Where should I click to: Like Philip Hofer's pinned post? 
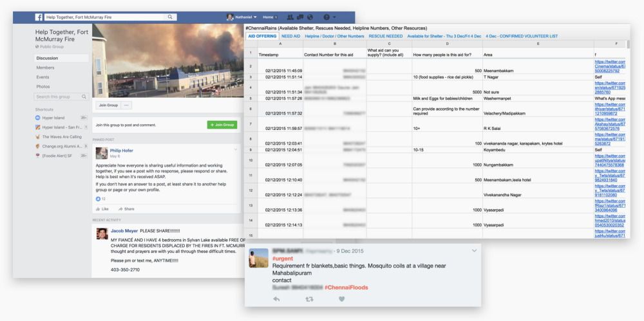click(x=102, y=209)
